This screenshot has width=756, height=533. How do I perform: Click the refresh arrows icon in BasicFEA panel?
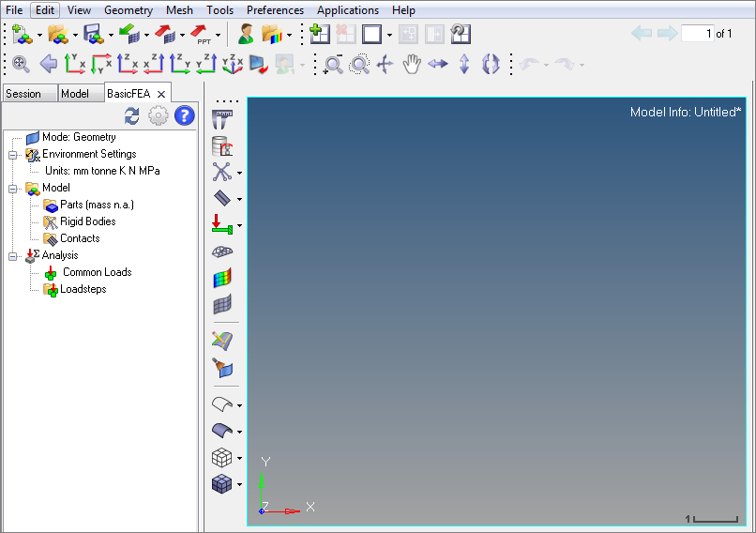pos(132,115)
